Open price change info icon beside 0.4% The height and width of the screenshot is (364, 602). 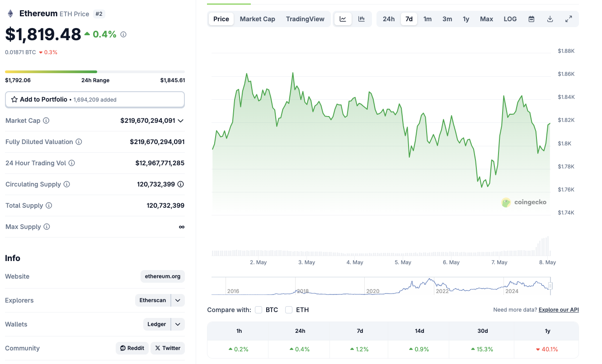click(123, 34)
